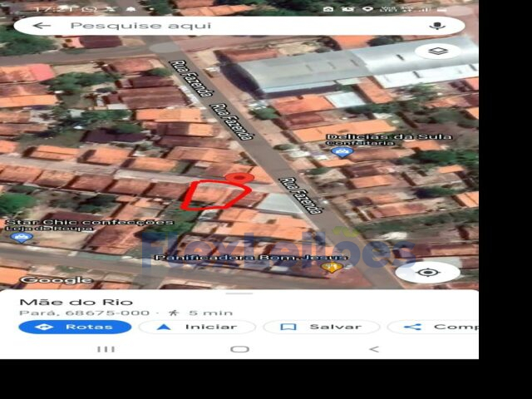
Task: Tap the Pará, 68675-000 address text
Action: point(84,313)
